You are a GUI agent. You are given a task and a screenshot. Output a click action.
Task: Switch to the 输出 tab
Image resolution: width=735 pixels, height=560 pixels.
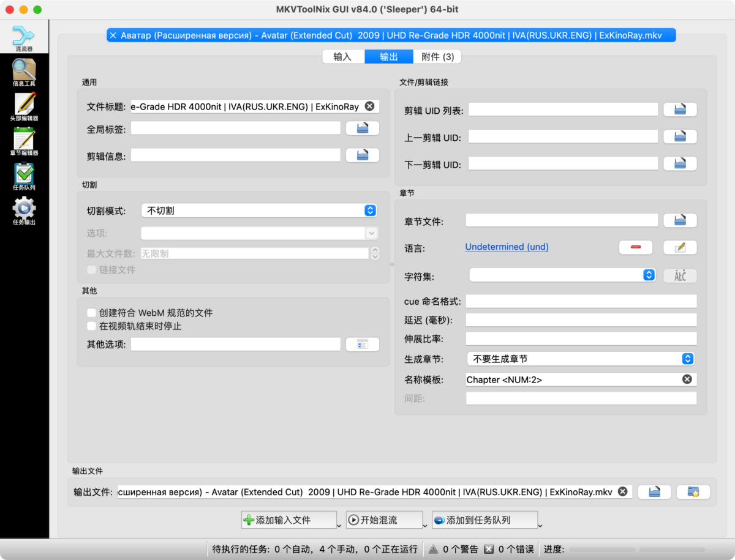click(389, 57)
